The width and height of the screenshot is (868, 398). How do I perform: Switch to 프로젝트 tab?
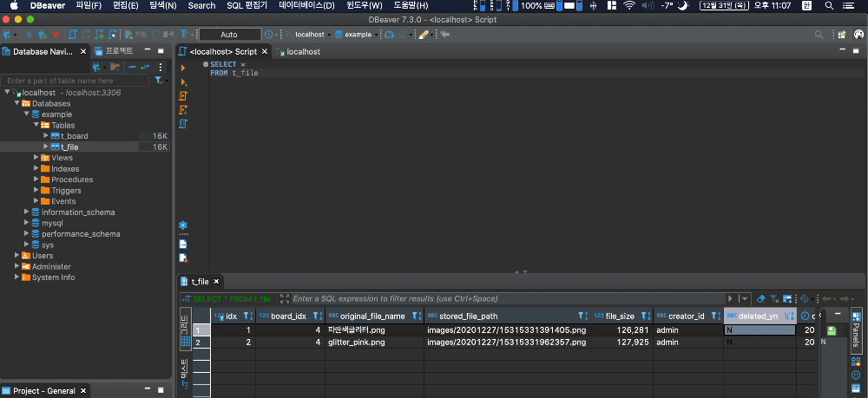click(114, 51)
